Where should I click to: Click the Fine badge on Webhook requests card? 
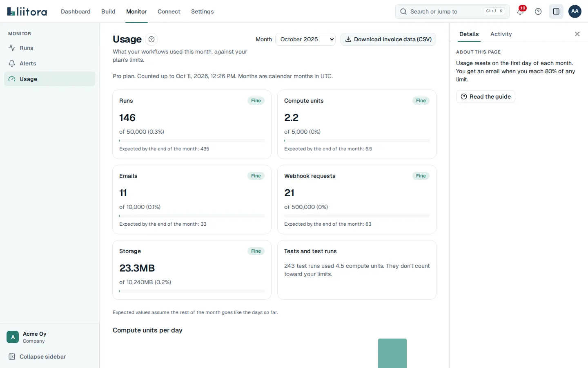421,176
